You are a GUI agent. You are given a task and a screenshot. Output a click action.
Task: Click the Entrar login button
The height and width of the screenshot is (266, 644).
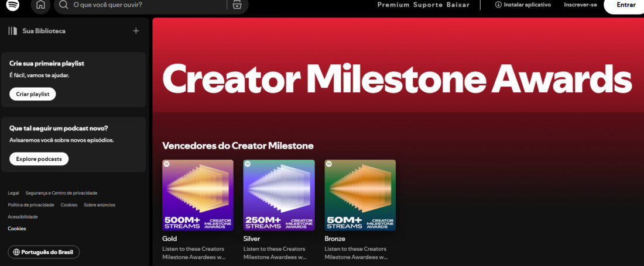click(625, 5)
